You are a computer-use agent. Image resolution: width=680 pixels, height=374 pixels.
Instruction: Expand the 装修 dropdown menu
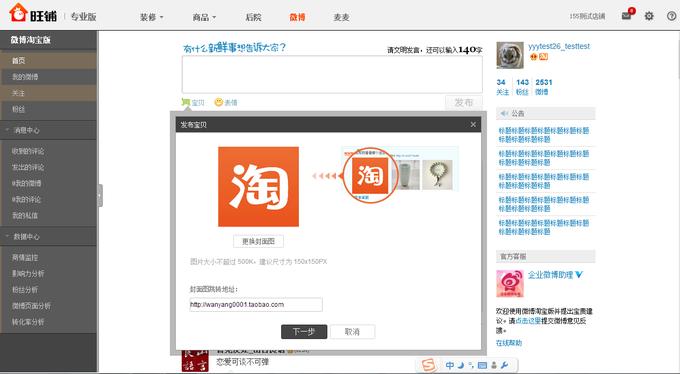151,17
